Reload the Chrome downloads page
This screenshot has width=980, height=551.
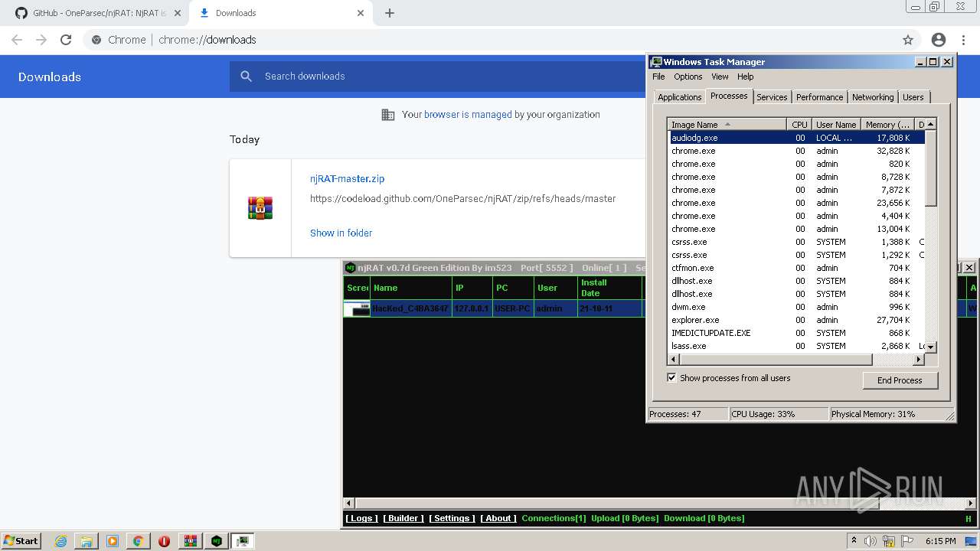[x=66, y=40]
